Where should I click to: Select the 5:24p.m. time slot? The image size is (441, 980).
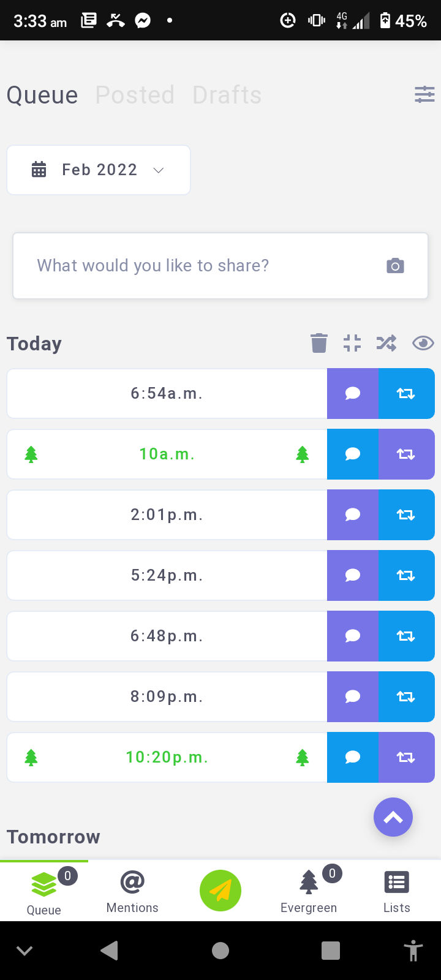tap(167, 575)
